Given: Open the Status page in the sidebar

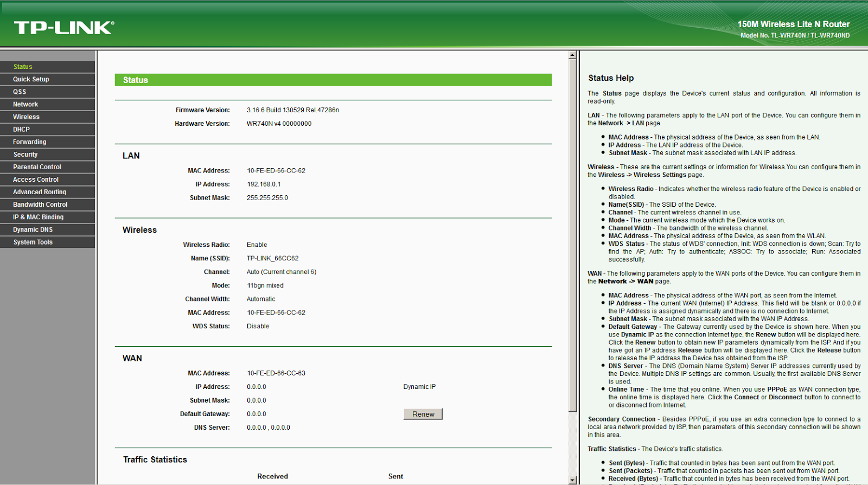Looking at the screenshot, I should (x=48, y=67).
